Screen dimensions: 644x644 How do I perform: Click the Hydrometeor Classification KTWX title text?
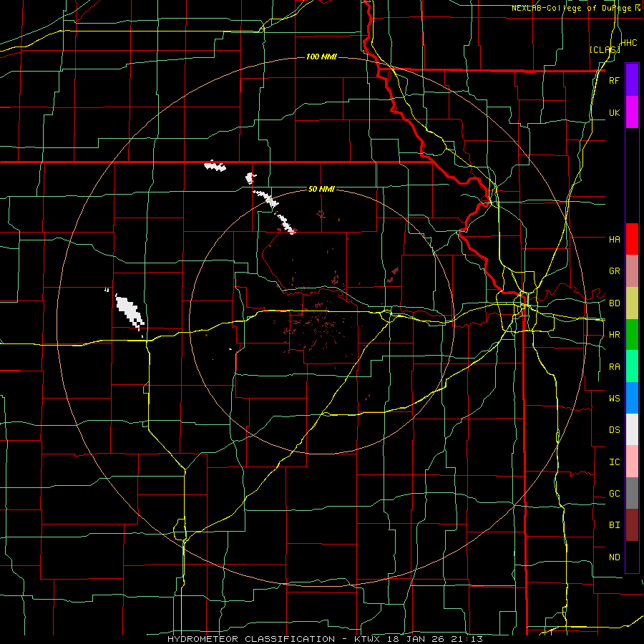point(325,639)
